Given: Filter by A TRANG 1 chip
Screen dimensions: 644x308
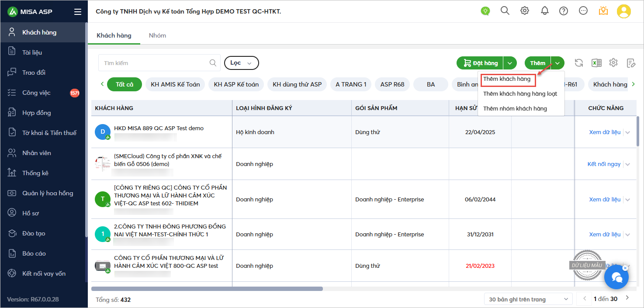Looking at the screenshot, I should [351, 84].
